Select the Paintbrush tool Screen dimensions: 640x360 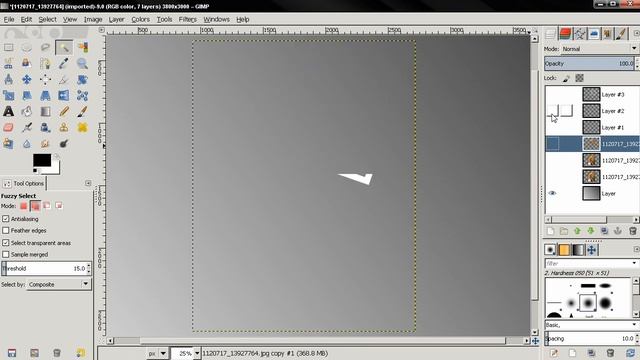point(82,111)
